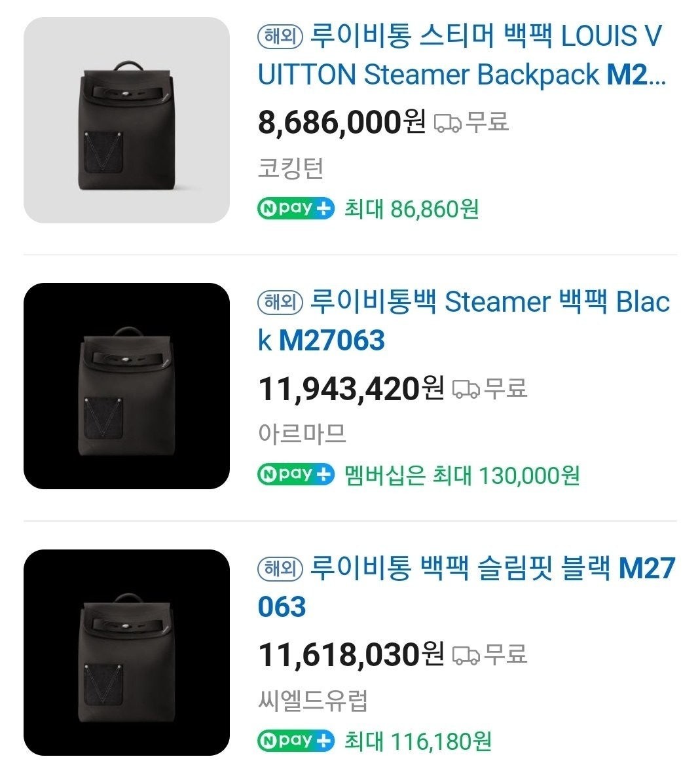700x780 pixels.
Task: Visit the 씨엘드유럽 seller store
Action: 313,700
